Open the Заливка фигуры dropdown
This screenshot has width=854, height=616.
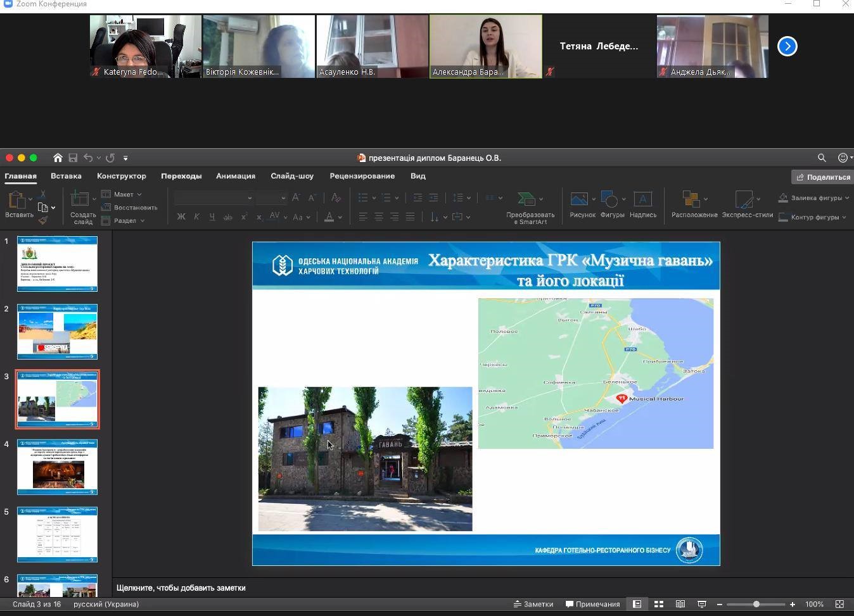pos(814,198)
